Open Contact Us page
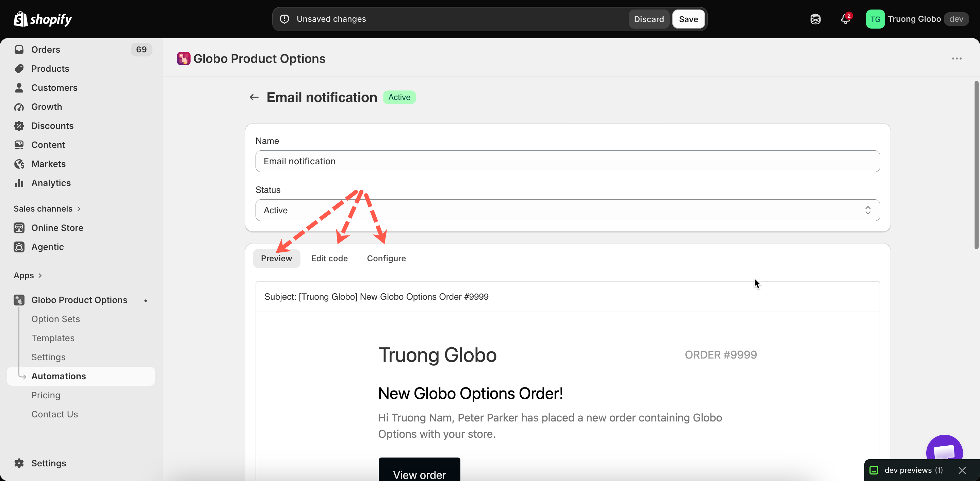Image resolution: width=980 pixels, height=481 pixels. 54,414
